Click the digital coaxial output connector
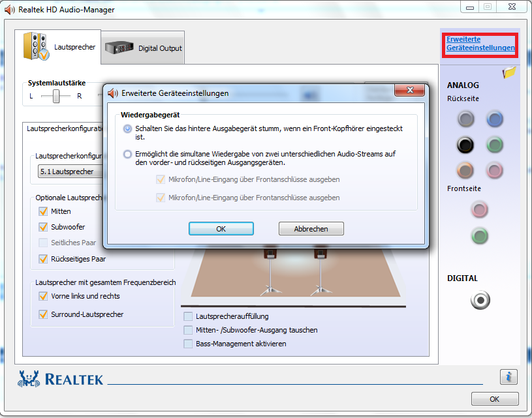Screen dimensions: 532x418 [480, 301]
